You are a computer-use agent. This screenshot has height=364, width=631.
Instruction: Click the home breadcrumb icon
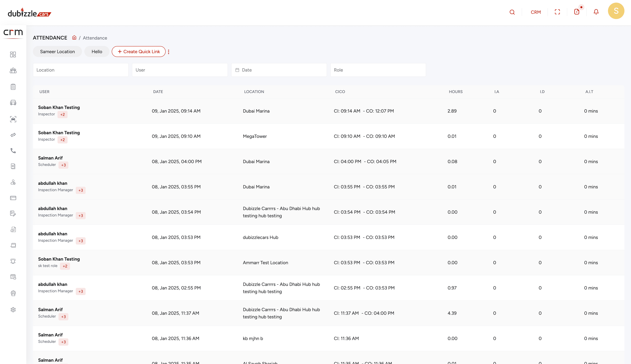click(74, 38)
